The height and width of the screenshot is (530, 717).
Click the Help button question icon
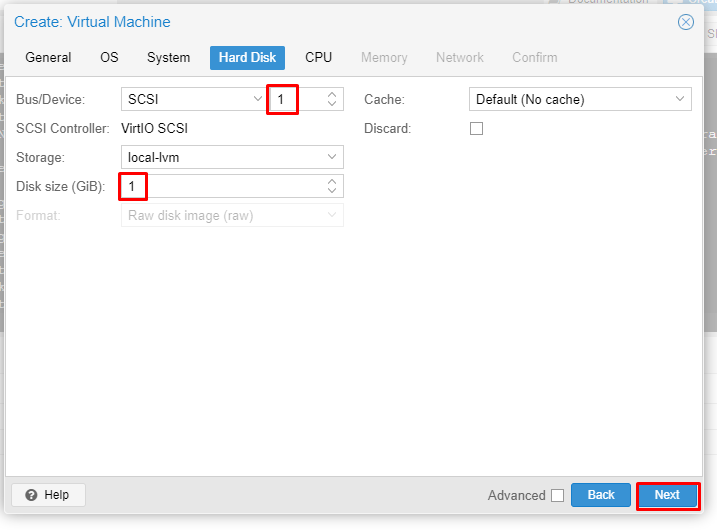[x=31, y=495]
